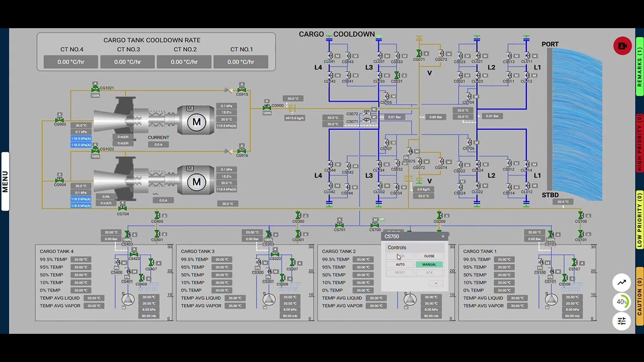Select valve CS107 in Cargo Tank 1
644x362 pixels.
(575, 263)
